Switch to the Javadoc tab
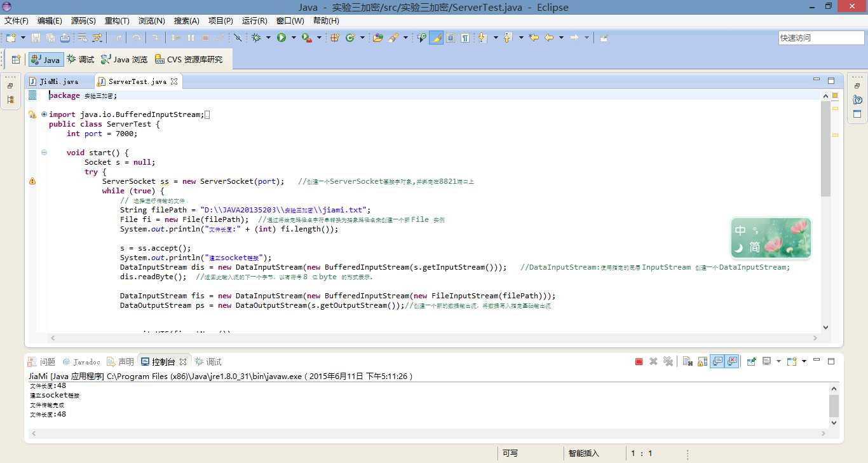The height and width of the screenshot is (463, 868). click(x=81, y=361)
